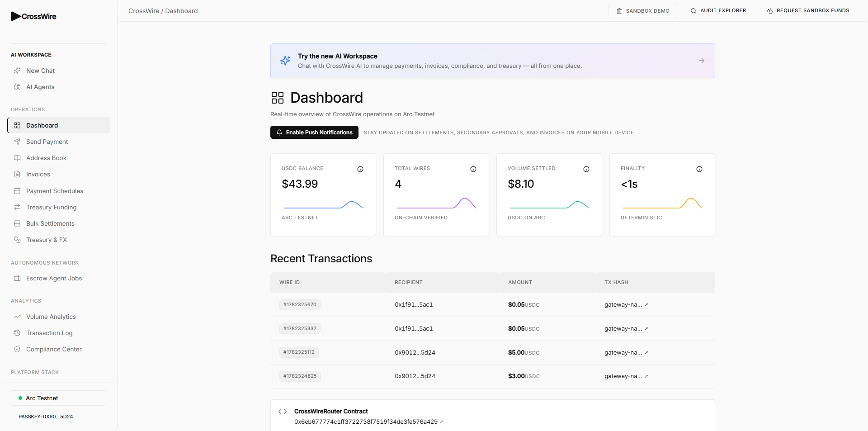Click the Arc Testnet network selector
The image size is (868, 431).
(x=58, y=398)
